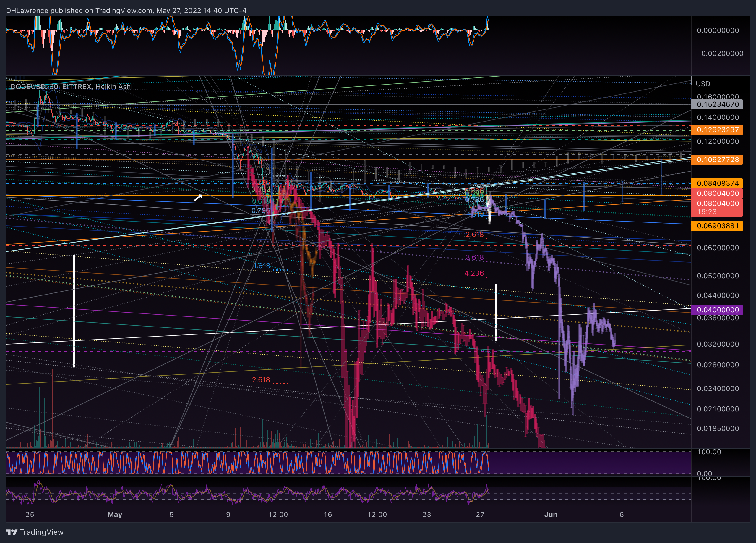The image size is (756, 543).
Task: Click the orange 0.10627728 price label
Action: point(717,159)
